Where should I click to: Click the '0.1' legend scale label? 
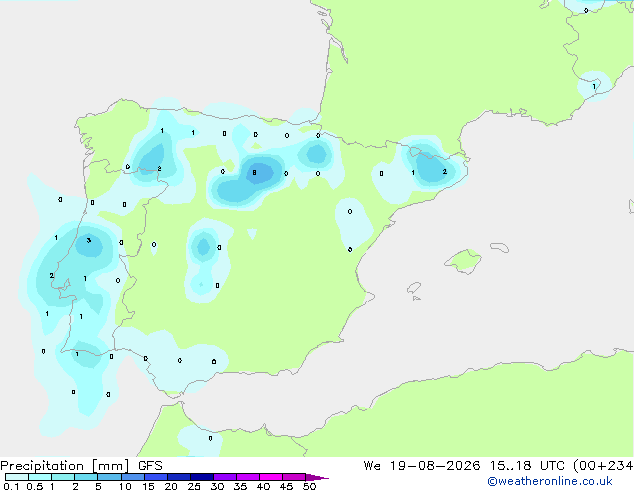11,486
